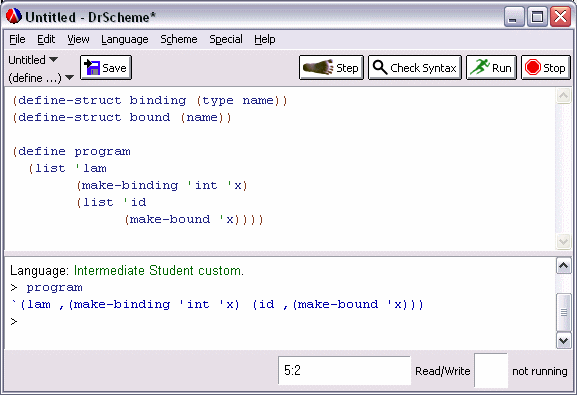The image size is (577, 395).
Task: Click the (make-binding 'int 'x) code line
Action: 162,185
